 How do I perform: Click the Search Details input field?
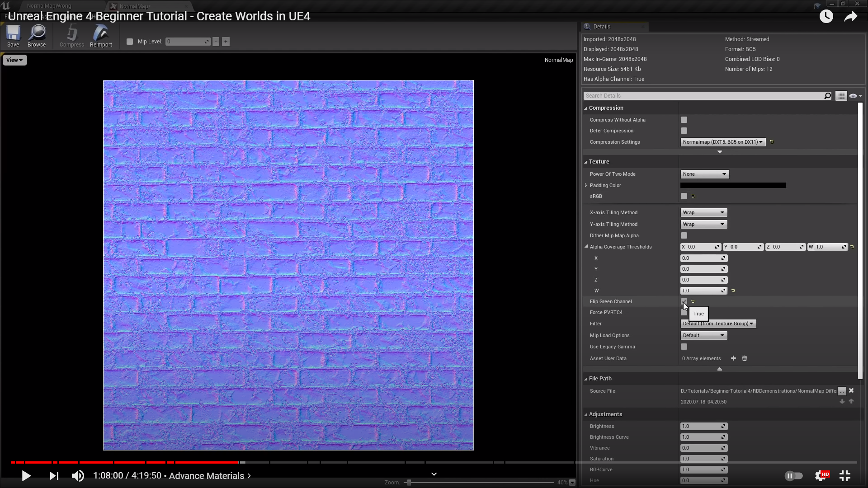click(x=703, y=96)
